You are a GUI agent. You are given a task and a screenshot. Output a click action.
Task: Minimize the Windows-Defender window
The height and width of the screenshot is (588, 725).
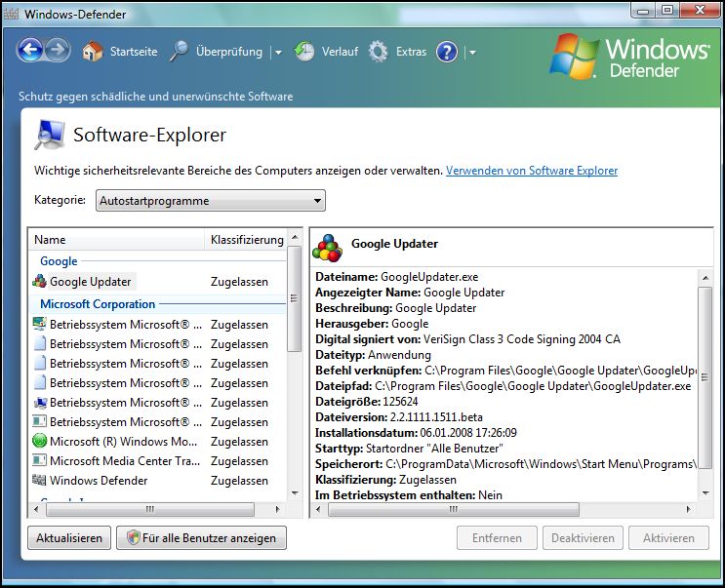(643, 11)
